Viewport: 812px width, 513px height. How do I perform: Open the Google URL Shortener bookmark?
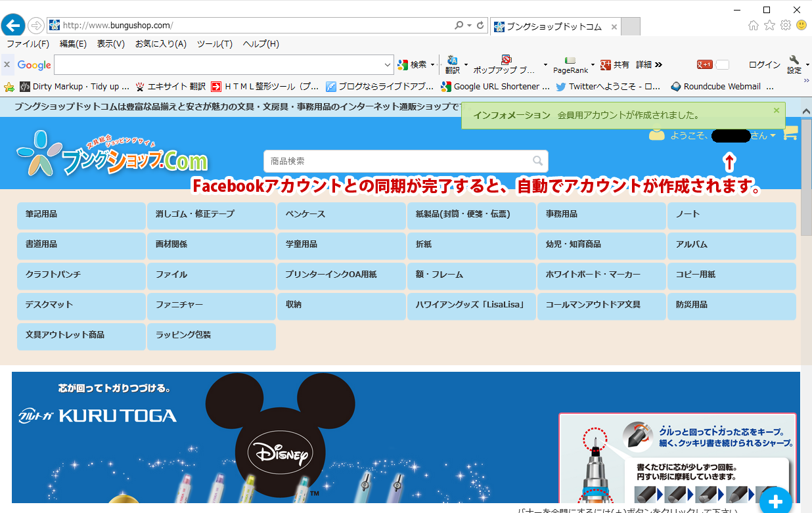coord(495,86)
